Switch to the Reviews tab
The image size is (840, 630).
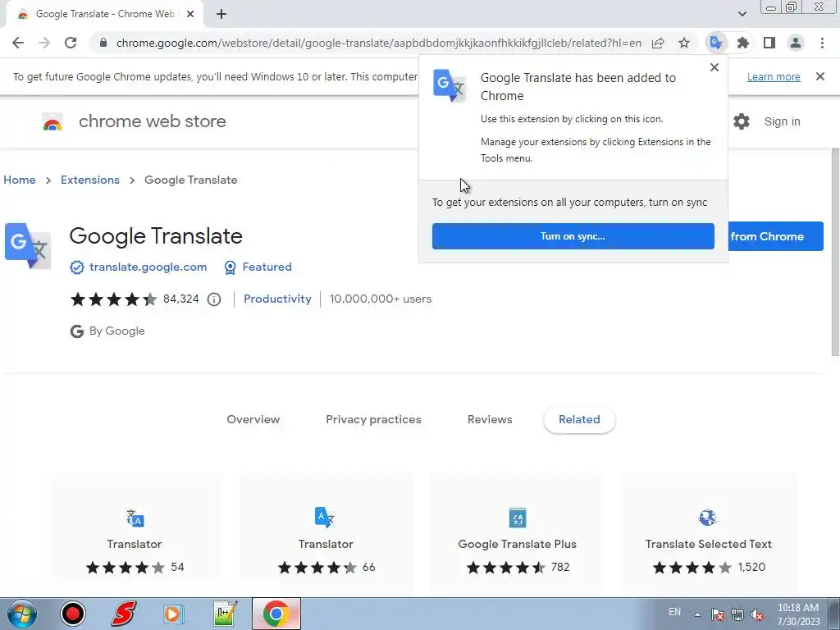tap(490, 419)
